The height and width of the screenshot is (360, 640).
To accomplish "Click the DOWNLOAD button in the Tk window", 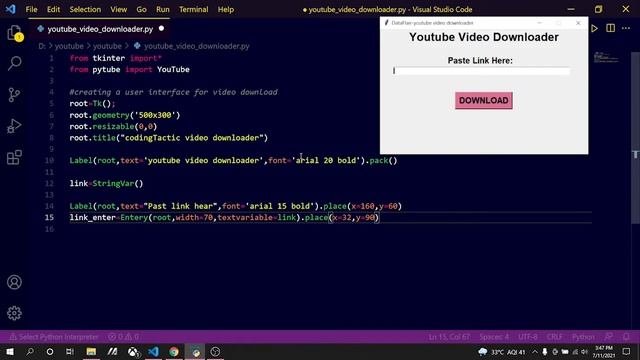I will pyautogui.click(x=484, y=100).
